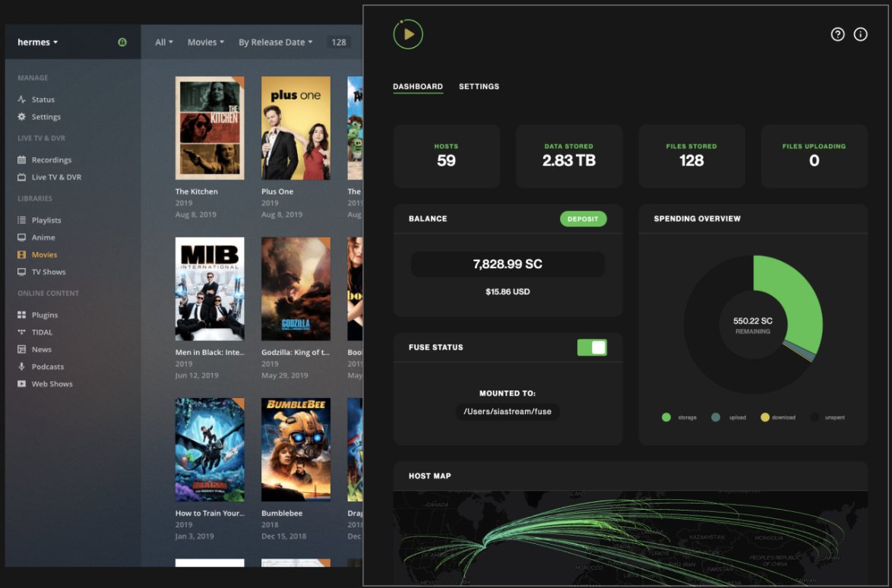Viewport: 892px width, 588px height.
Task: Open How to Train Your... title link
Action: click(210, 513)
